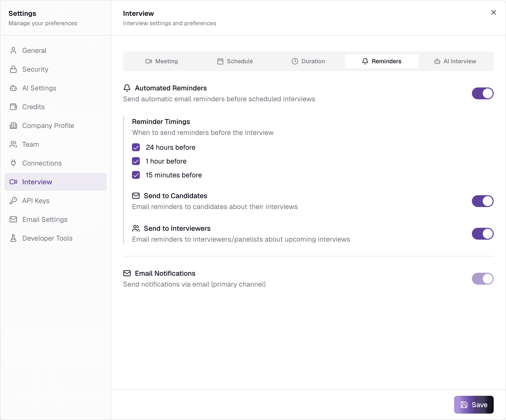Close the settings dialog

pyautogui.click(x=493, y=12)
